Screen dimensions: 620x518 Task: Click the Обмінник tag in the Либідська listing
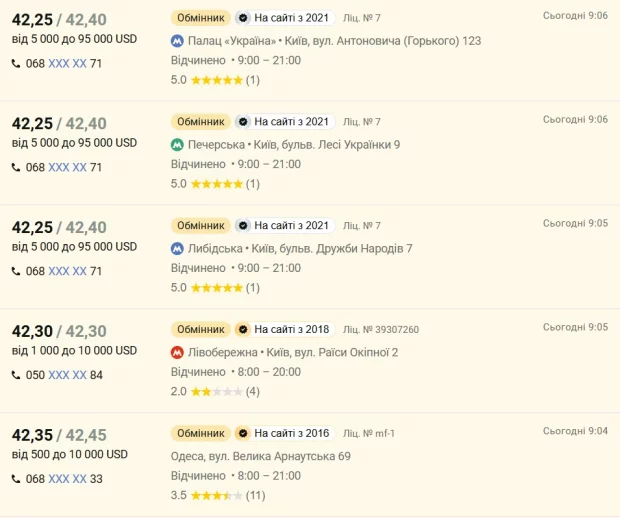(201, 226)
